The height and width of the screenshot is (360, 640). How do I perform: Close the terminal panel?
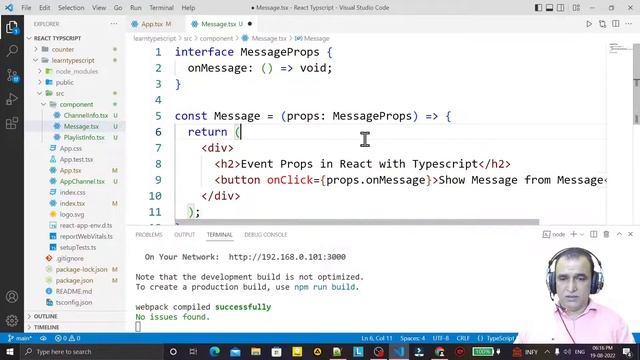pos(631,234)
